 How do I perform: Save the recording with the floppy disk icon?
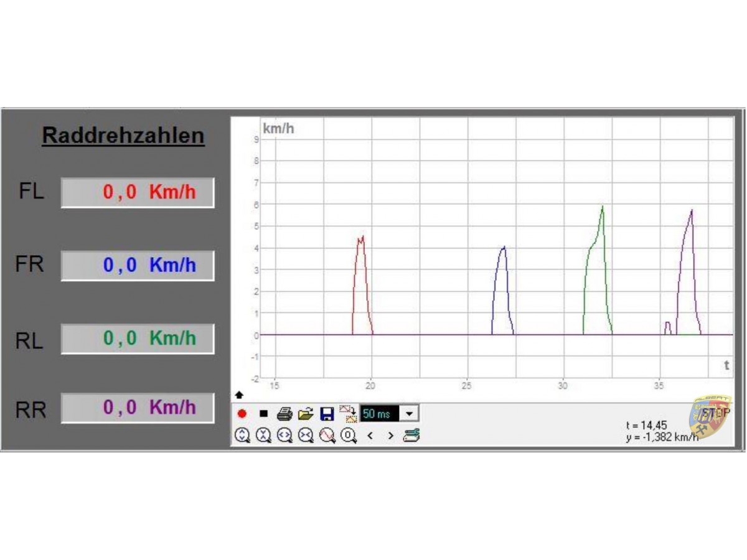click(327, 414)
